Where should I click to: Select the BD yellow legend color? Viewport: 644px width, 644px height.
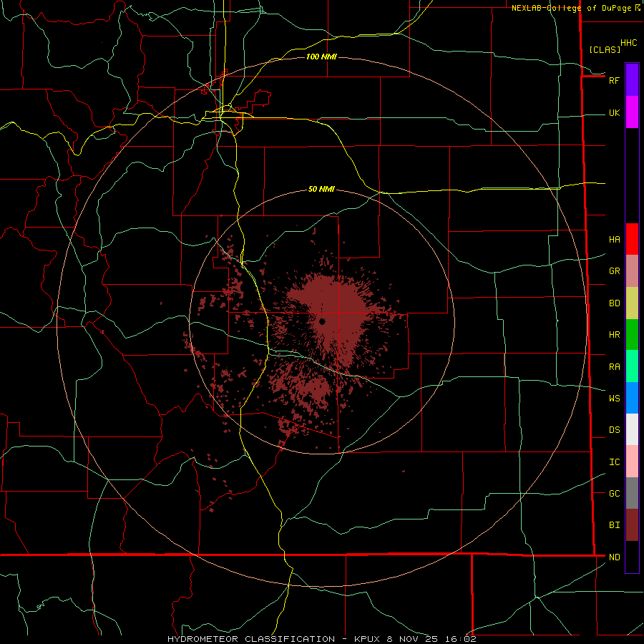[x=632, y=303]
